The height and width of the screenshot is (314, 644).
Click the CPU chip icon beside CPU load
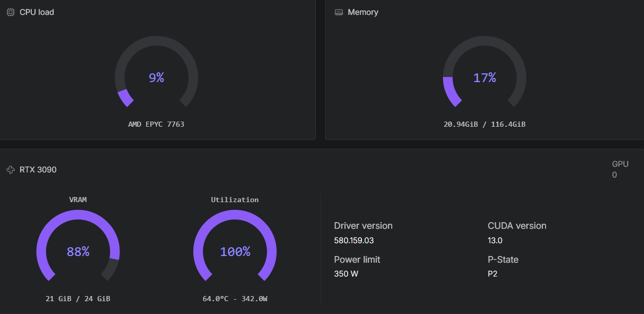(x=10, y=12)
